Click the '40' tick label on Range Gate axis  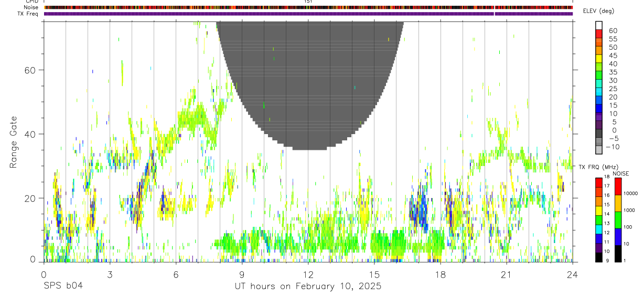31,134
